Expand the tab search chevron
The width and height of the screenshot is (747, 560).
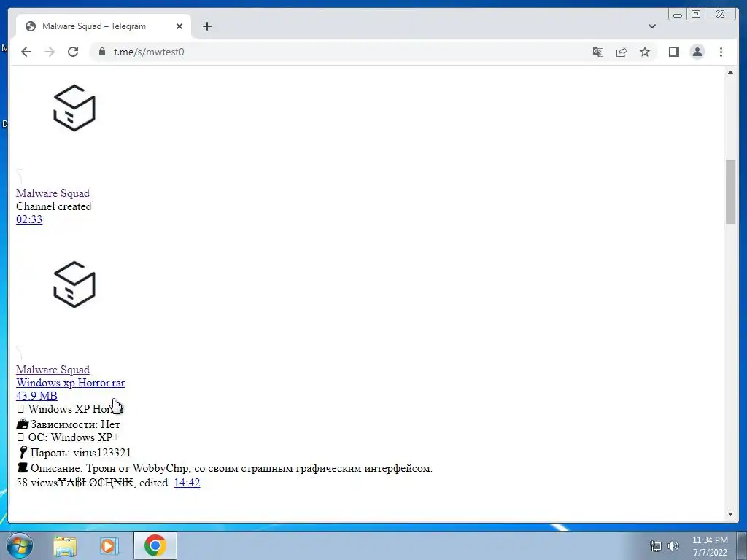652,26
